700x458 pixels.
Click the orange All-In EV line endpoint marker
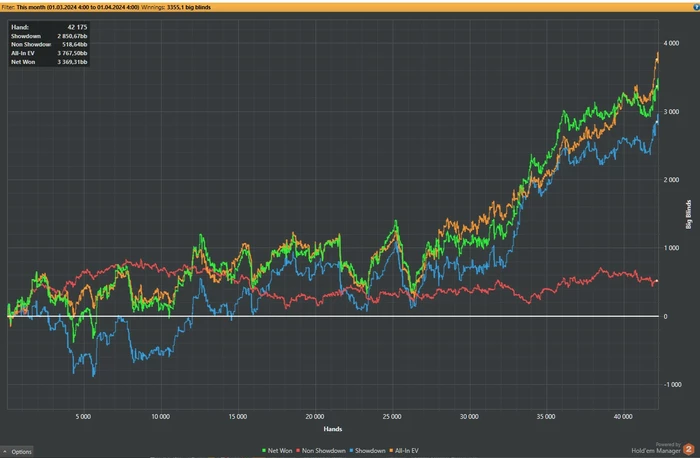(x=657, y=60)
